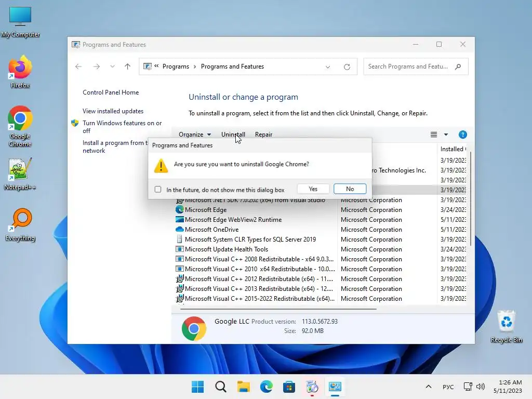Open recent locations dropdown chevron
Screen dimensions: 532x399
pyautogui.click(x=112, y=66)
